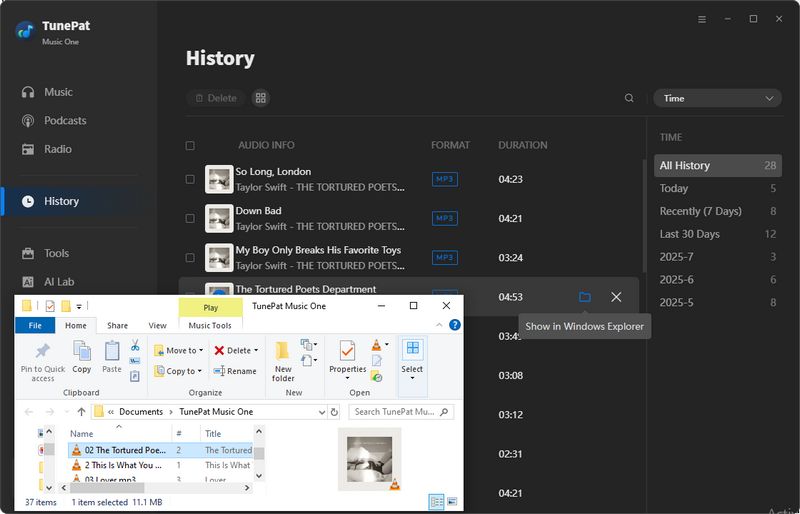The image size is (800, 514).
Task: Select the Down Bad track checkbox
Action: [190, 218]
